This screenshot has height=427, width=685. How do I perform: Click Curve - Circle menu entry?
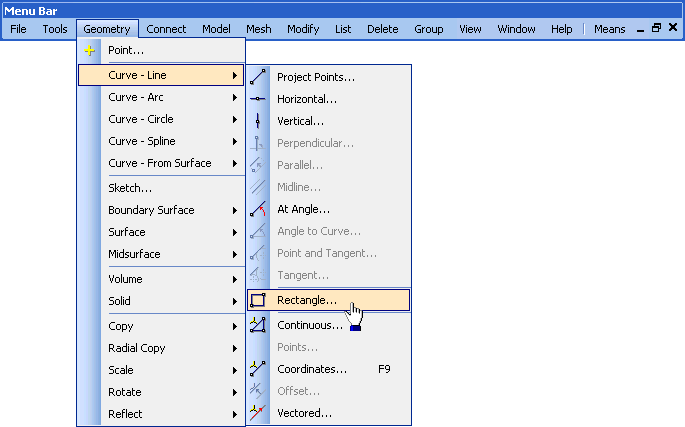[140, 120]
